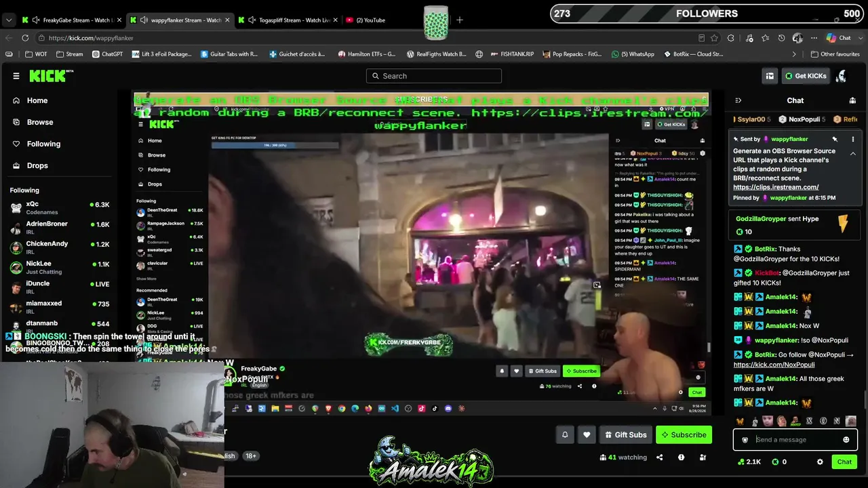
Task: Click the Get KICKs button
Action: pos(806,76)
